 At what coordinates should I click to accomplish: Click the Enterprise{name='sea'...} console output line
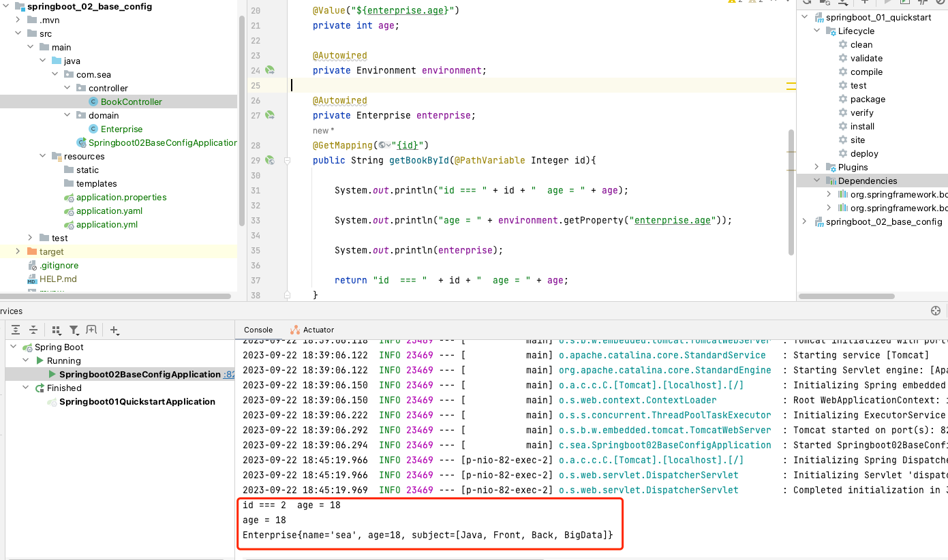[428, 535]
